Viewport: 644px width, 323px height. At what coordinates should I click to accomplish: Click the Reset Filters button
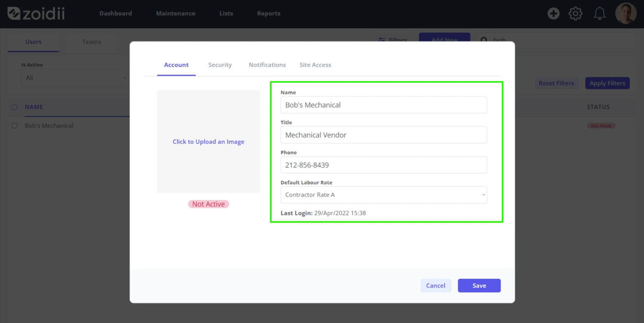556,83
